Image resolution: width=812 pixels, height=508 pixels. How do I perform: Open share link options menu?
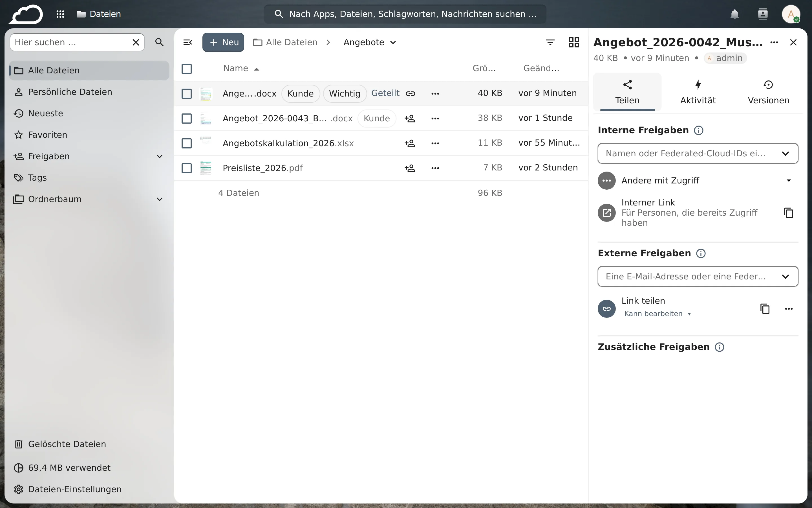[x=789, y=309]
